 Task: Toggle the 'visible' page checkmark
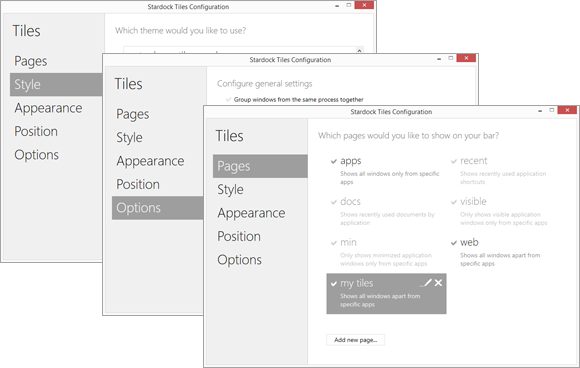pyautogui.click(x=453, y=202)
